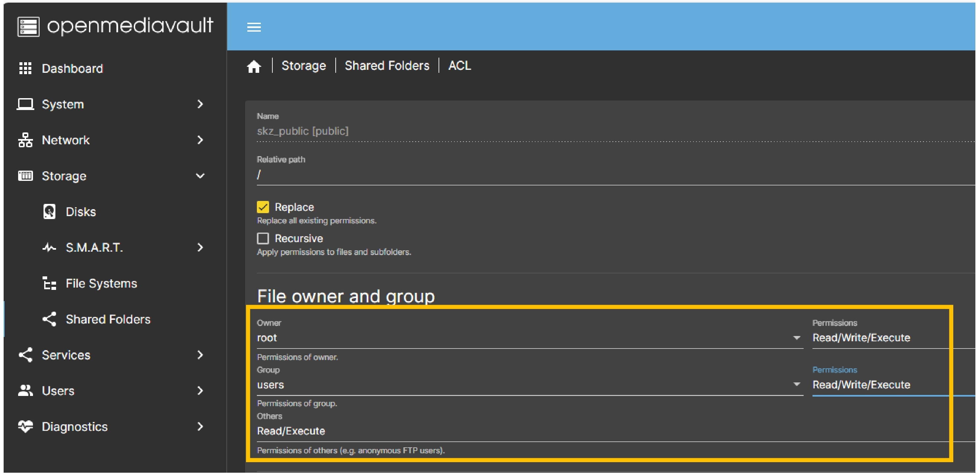Expand the Services menu chevron

click(200, 355)
